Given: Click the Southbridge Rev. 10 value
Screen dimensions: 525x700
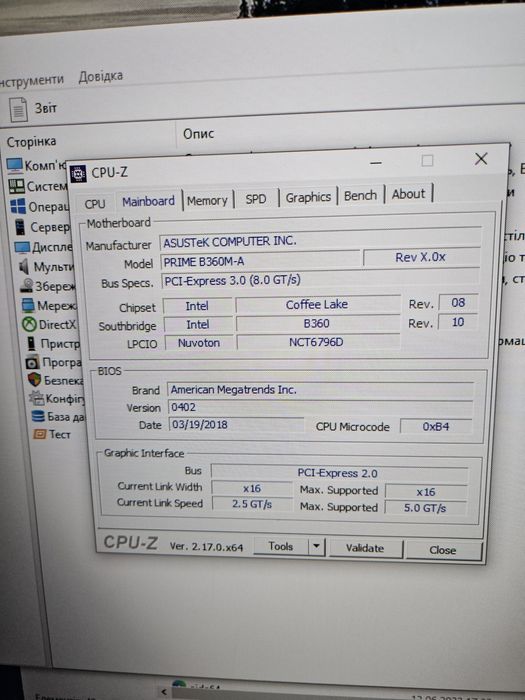Looking at the screenshot, I should pos(458,321).
